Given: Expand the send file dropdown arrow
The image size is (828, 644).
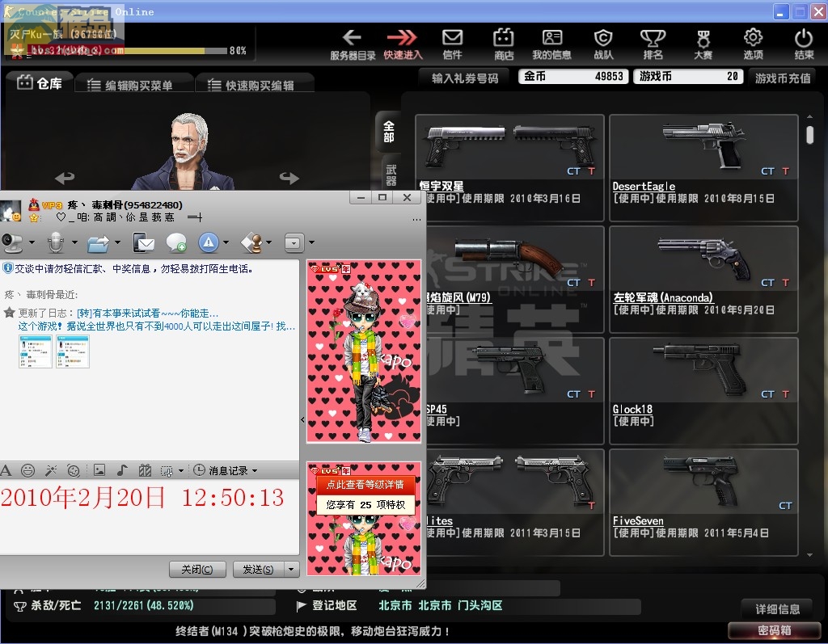Looking at the screenshot, I should (117, 242).
